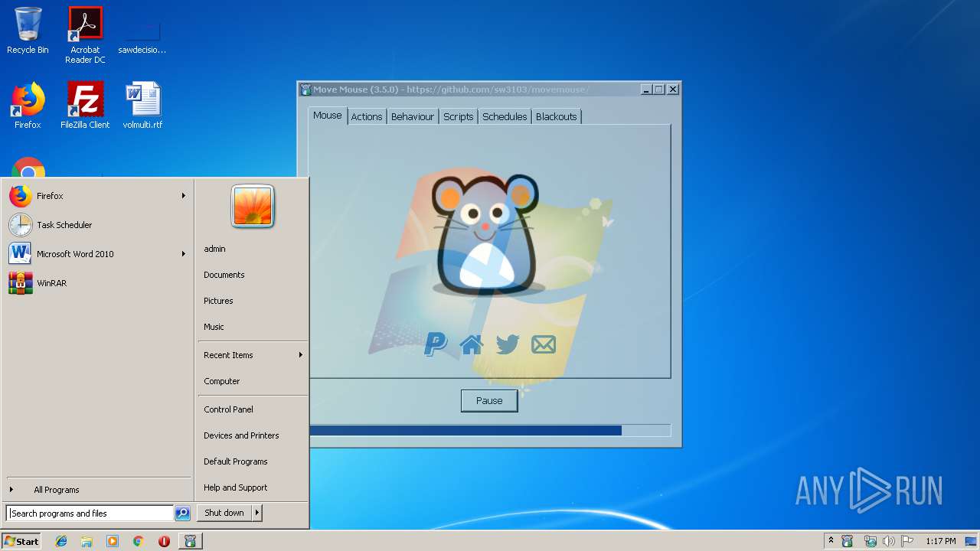This screenshot has height=551, width=980.
Task: Show hidden tray icons
Action: 831,541
